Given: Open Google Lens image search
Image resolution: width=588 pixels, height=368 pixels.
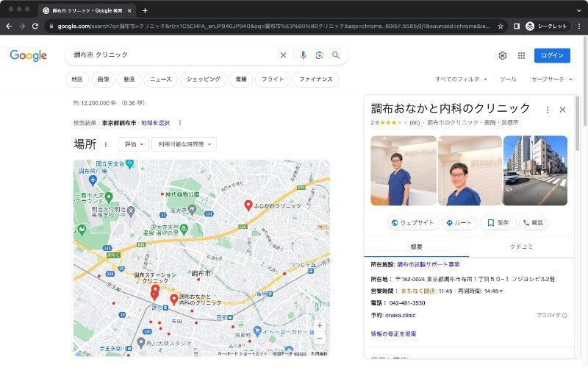Looking at the screenshot, I should [x=319, y=55].
